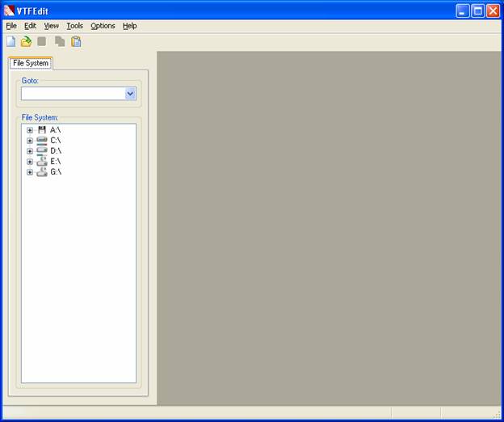This screenshot has width=504, height=422.
Task: Click the VTFEdit application icon in title bar
Action: pos(9,11)
